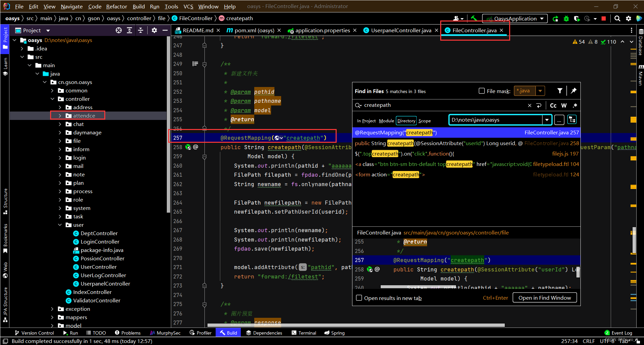This screenshot has height=345, width=644.
Task: Click Open in Find Window button
Action: click(x=544, y=298)
